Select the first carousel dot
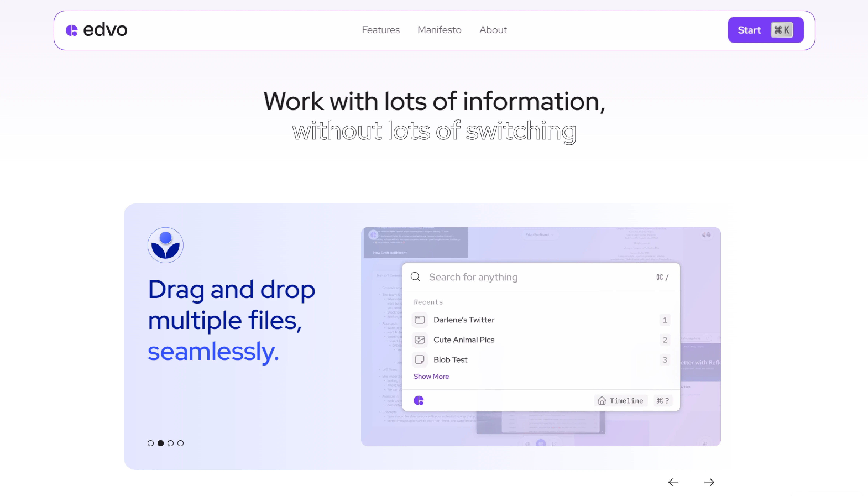 tap(151, 443)
